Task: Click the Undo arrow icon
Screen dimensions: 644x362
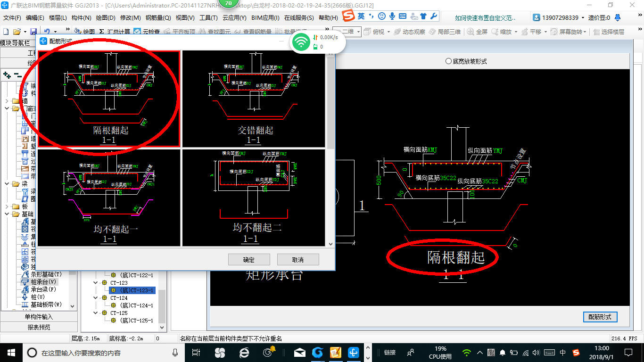Action: click(47, 32)
